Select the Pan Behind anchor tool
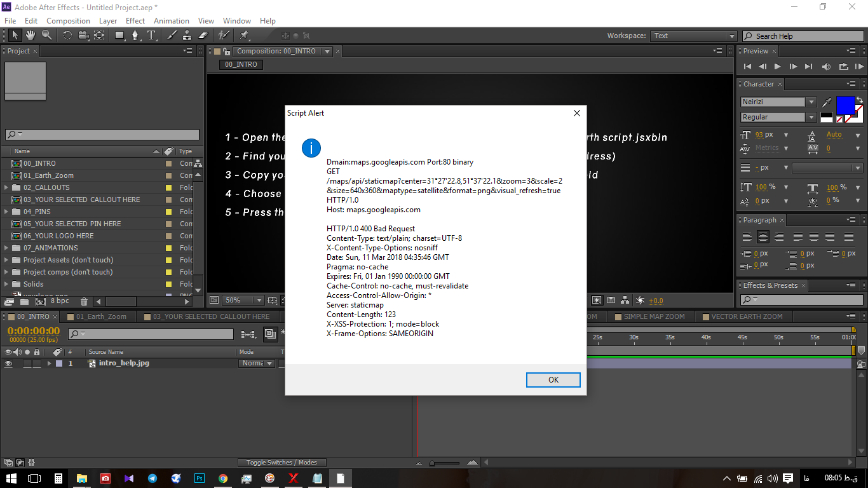 coord(99,36)
